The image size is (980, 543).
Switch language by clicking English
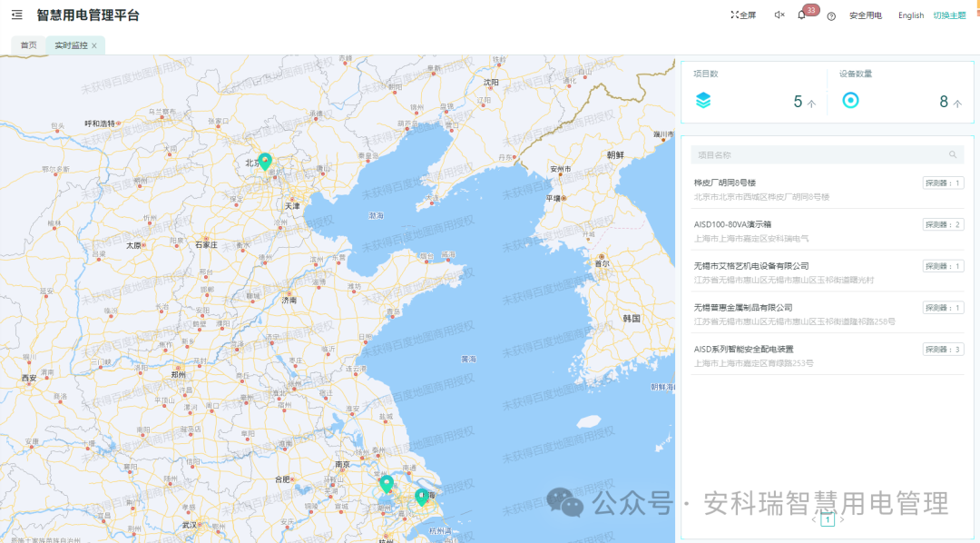click(910, 15)
